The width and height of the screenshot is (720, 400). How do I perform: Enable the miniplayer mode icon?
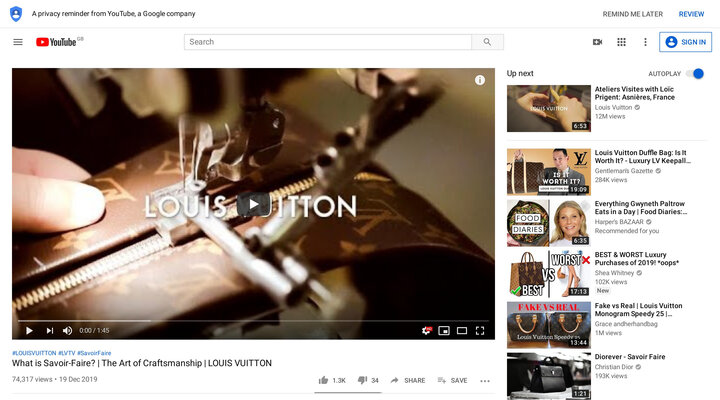click(444, 331)
